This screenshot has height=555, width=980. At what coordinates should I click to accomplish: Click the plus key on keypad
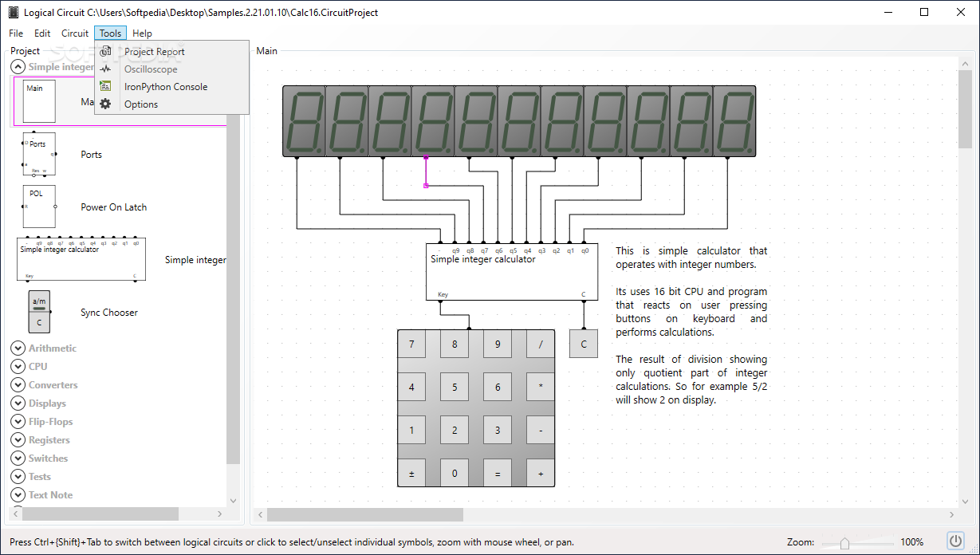(x=541, y=474)
